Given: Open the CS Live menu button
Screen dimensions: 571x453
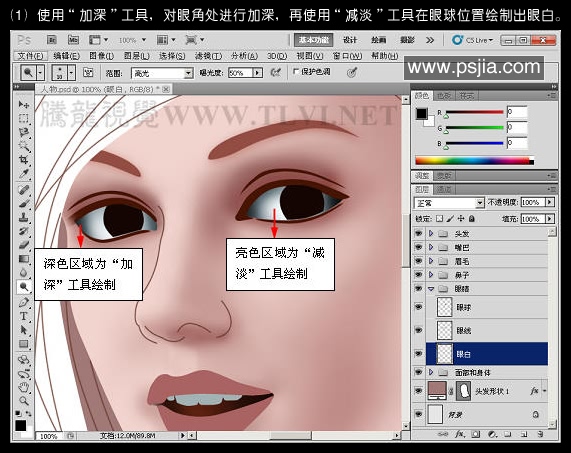Looking at the screenshot, I should (473, 40).
